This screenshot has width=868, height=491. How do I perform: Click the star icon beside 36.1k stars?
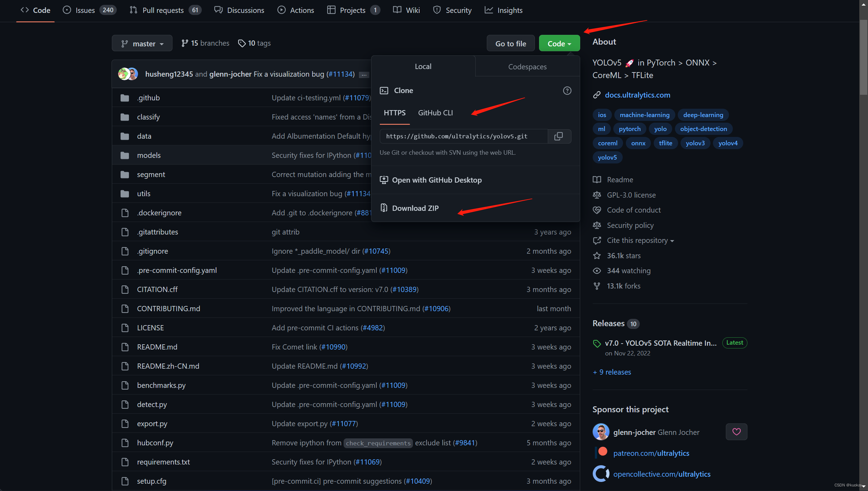597,255
